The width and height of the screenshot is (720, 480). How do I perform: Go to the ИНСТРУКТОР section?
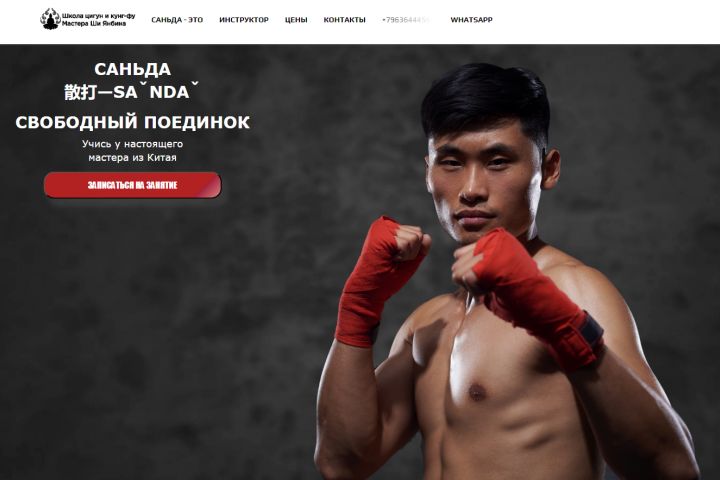point(244,20)
